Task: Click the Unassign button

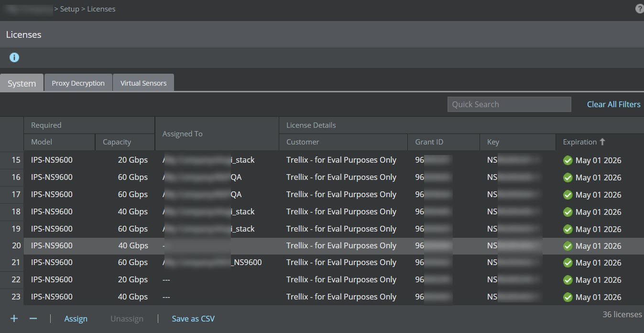Action: click(x=127, y=319)
